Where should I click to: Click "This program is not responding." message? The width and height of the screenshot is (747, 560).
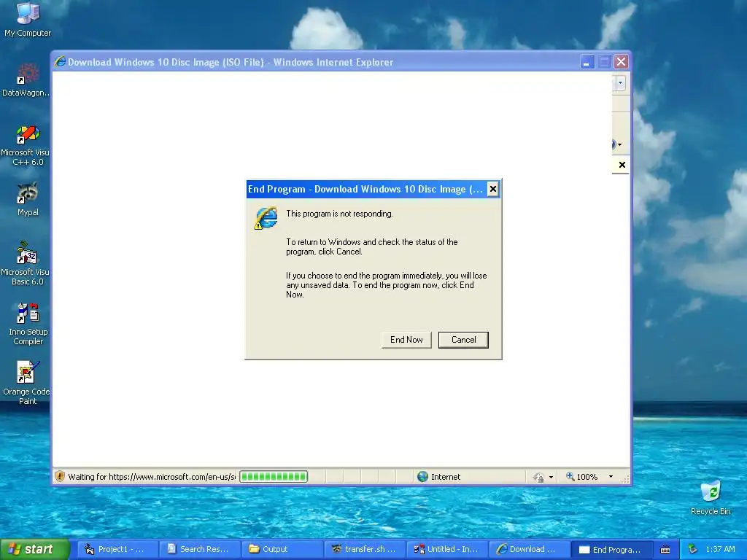339,214
